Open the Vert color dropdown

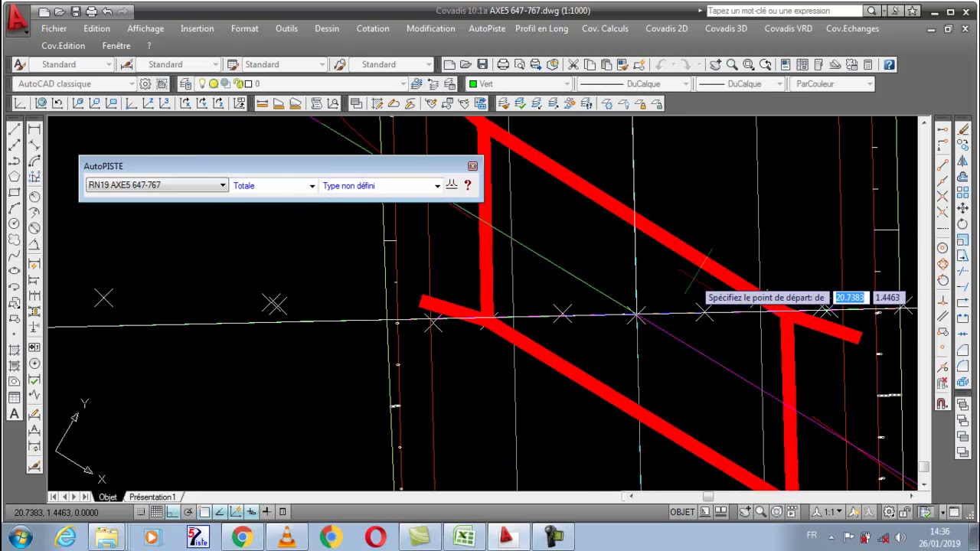(x=519, y=84)
